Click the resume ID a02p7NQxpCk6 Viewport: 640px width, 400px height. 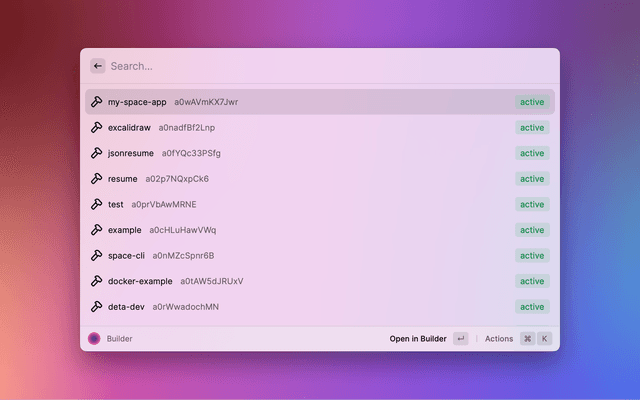click(177, 179)
